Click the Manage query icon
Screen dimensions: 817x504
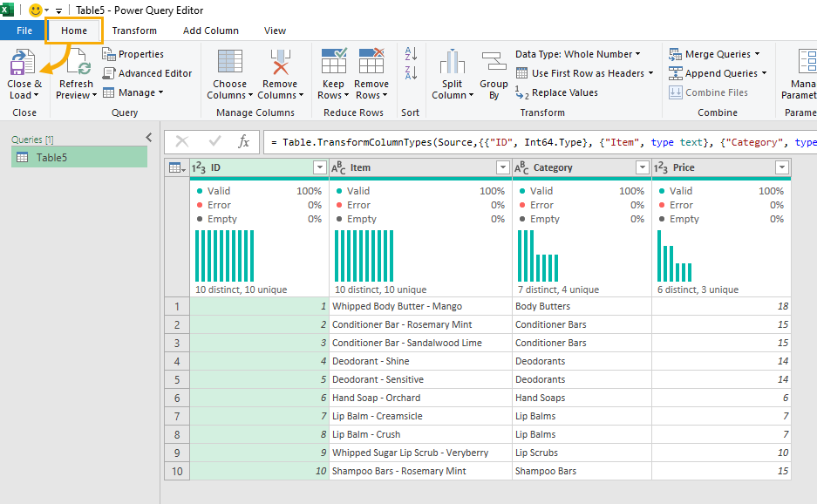(108, 92)
